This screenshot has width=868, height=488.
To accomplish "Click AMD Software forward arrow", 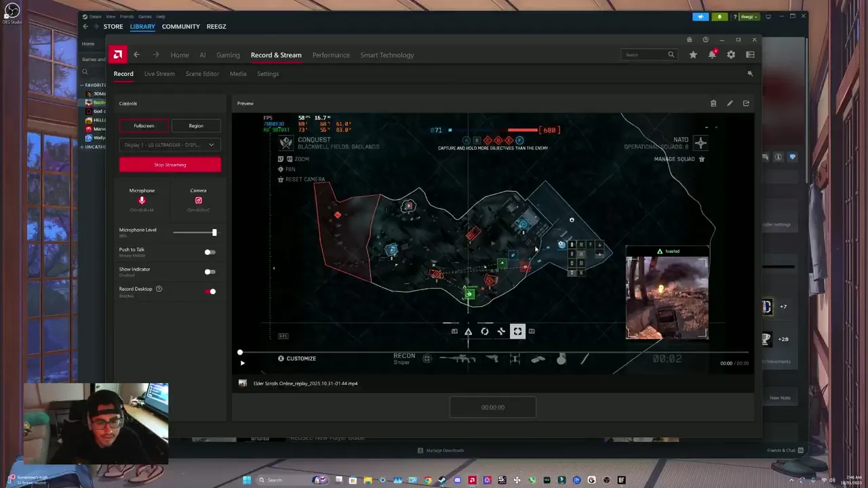I will (x=156, y=55).
